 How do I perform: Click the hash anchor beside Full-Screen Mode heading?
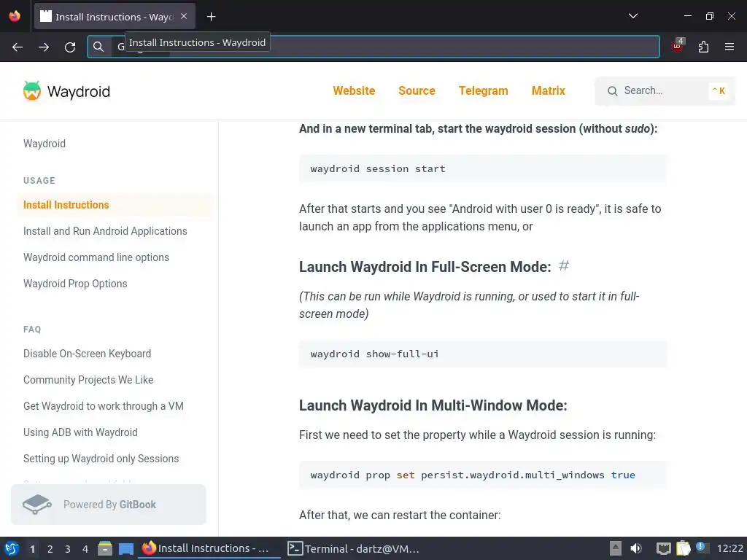click(564, 265)
